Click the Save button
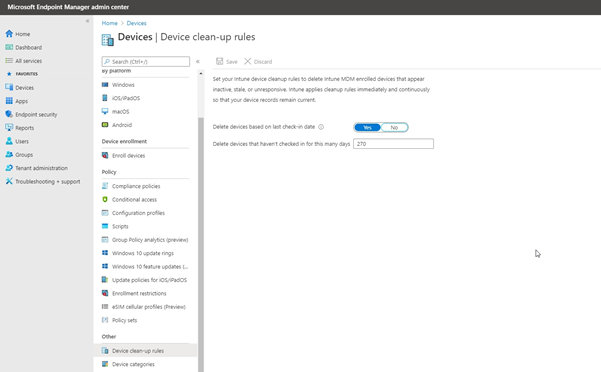The width and height of the screenshot is (601, 372). pos(227,61)
